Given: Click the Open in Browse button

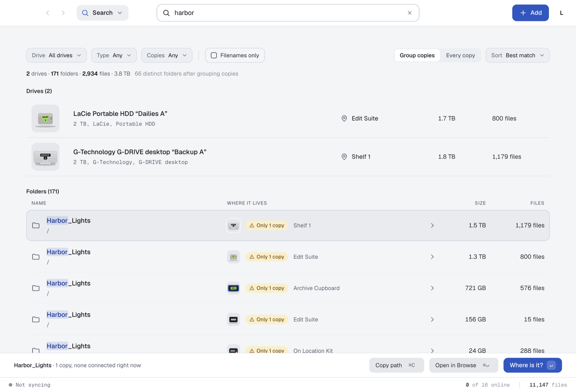Looking at the screenshot, I should (463, 365).
